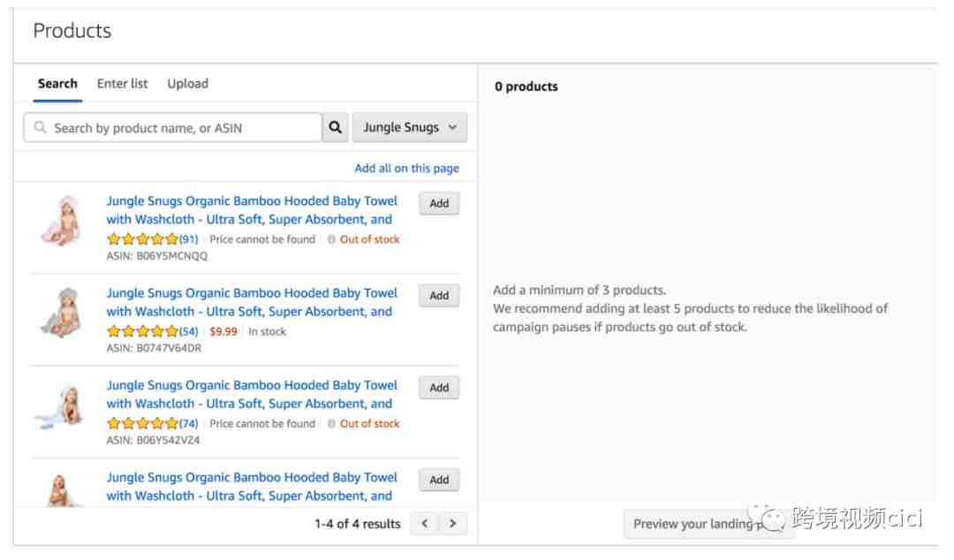Open the 54-review star rating link

[x=152, y=331]
